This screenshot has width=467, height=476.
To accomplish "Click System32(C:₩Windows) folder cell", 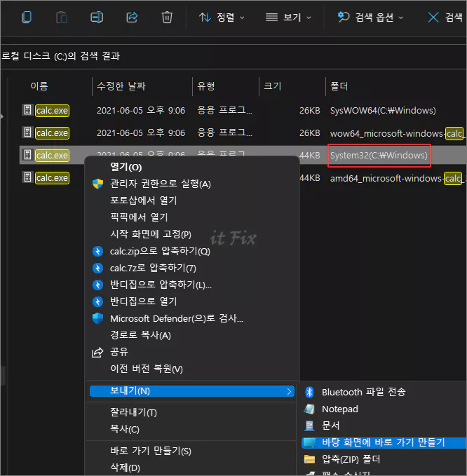I will [x=379, y=156].
